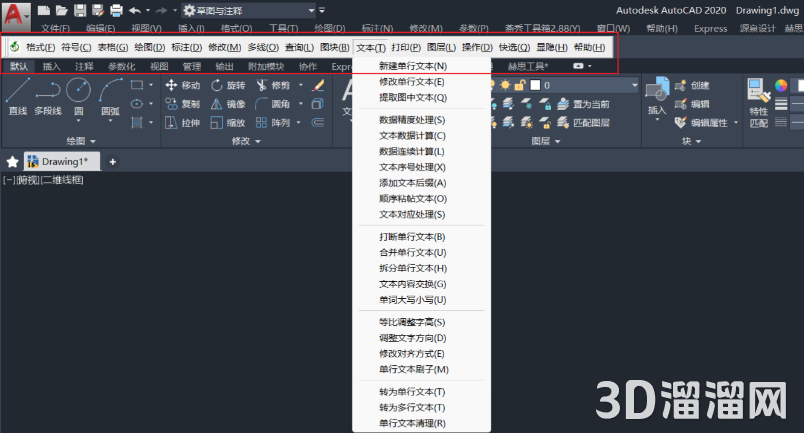The height and width of the screenshot is (433, 804).
Task: Click the erase tool icon
Action: pyautogui.click(x=318, y=85)
